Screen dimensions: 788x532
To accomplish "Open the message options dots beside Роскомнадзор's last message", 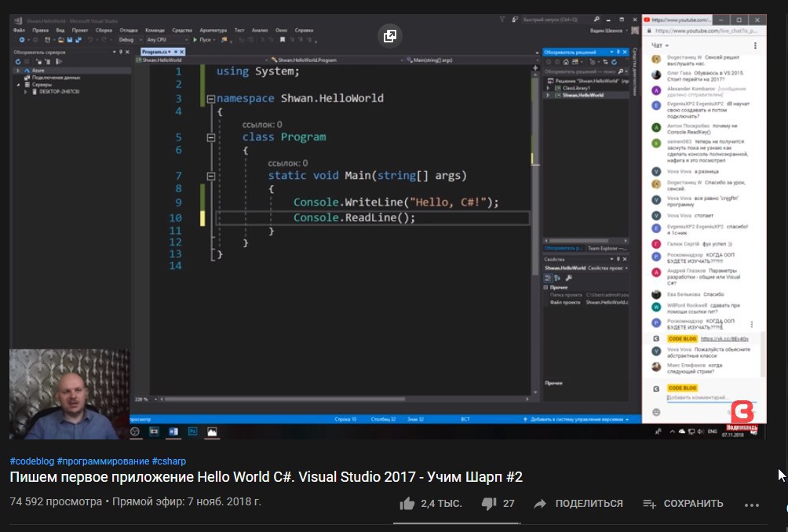I will 752,324.
